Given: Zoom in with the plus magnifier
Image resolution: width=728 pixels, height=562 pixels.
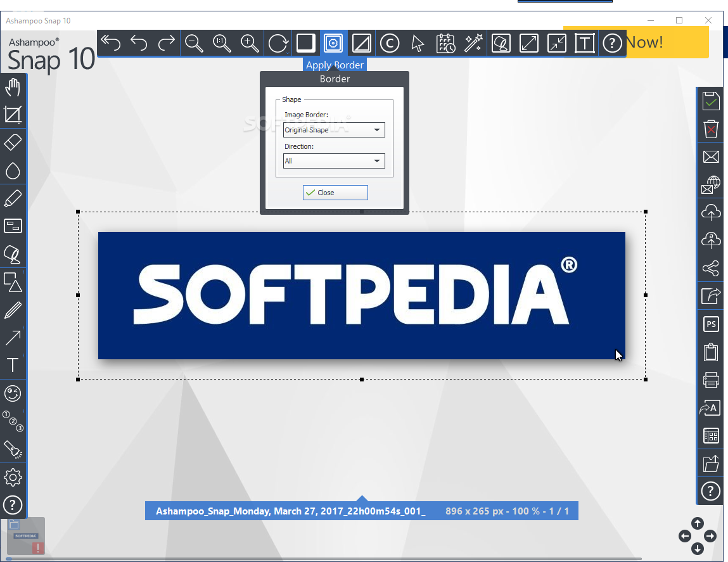Looking at the screenshot, I should [250, 43].
